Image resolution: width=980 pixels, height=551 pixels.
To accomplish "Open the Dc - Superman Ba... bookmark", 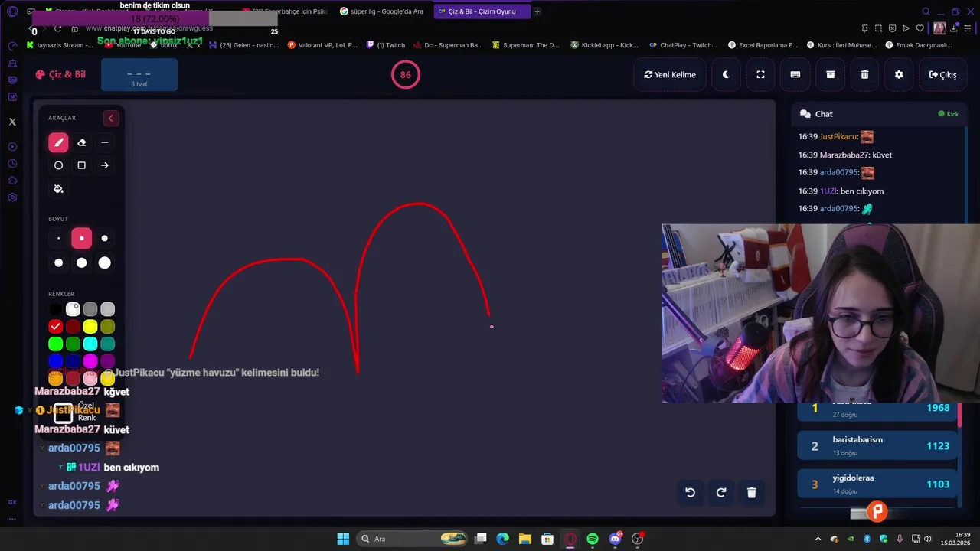I will [449, 45].
